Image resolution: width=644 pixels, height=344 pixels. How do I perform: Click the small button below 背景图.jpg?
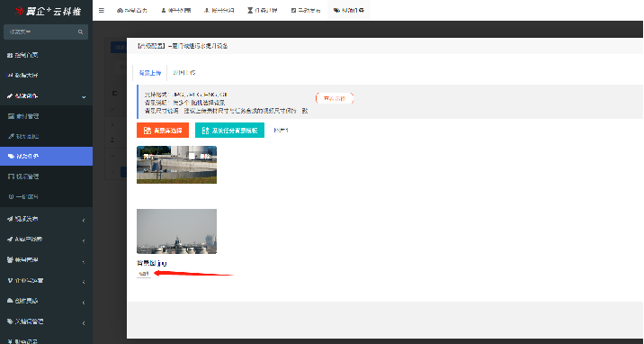pyautogui.click(x=144, y=274)
